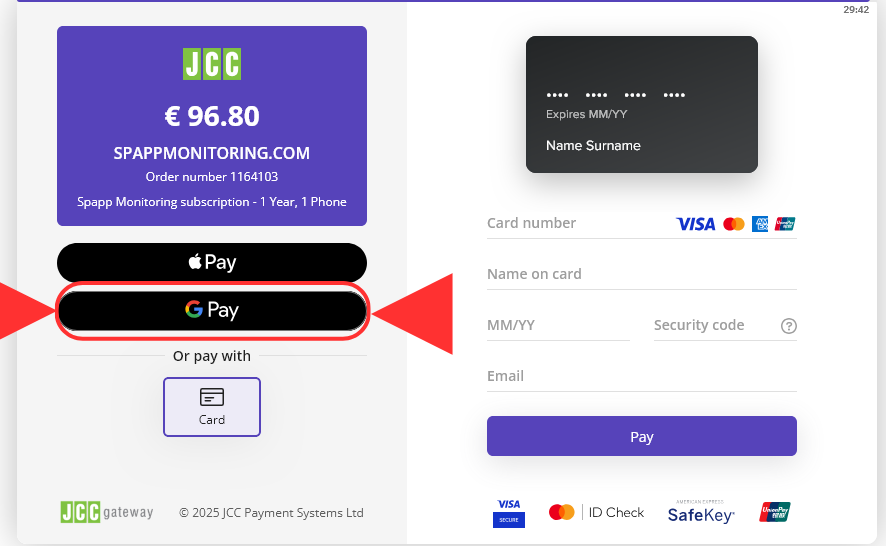Click the American Express SafeKey badge
The width and height of the screenshot is (886, 546).
click(701, 512)
